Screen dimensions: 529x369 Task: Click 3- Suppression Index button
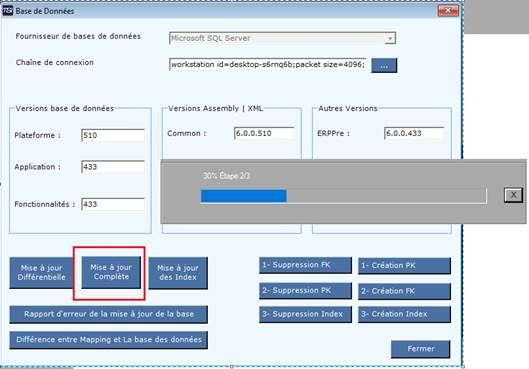pos(305,314)
